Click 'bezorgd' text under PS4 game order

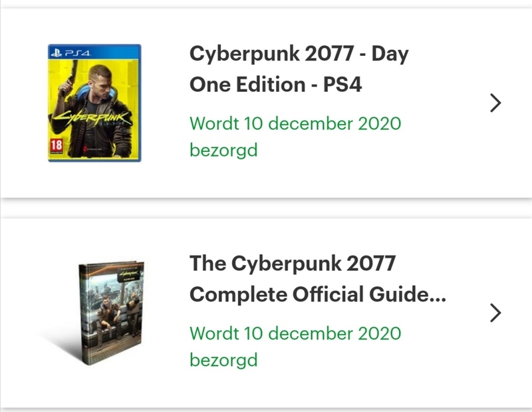[x=223, y=150]
